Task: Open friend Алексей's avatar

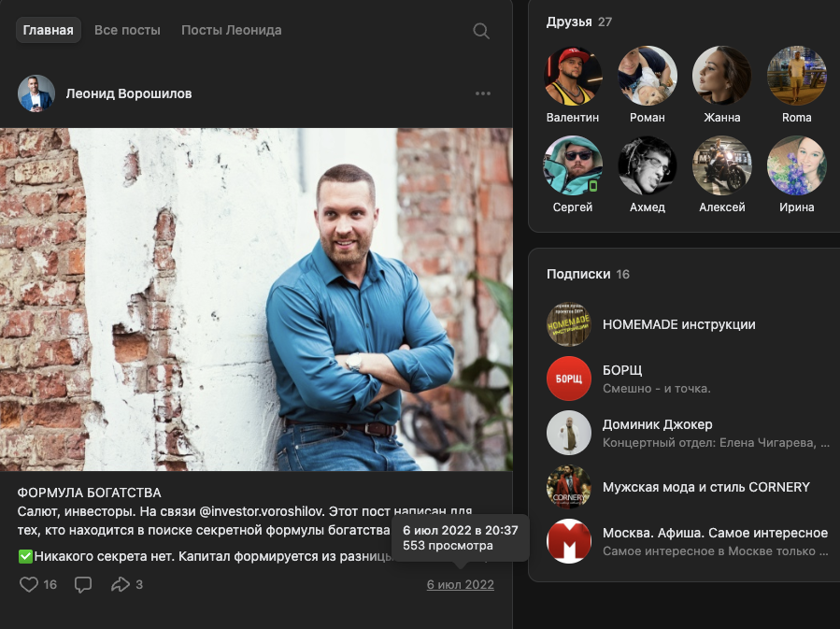Action: coord(721,165)
